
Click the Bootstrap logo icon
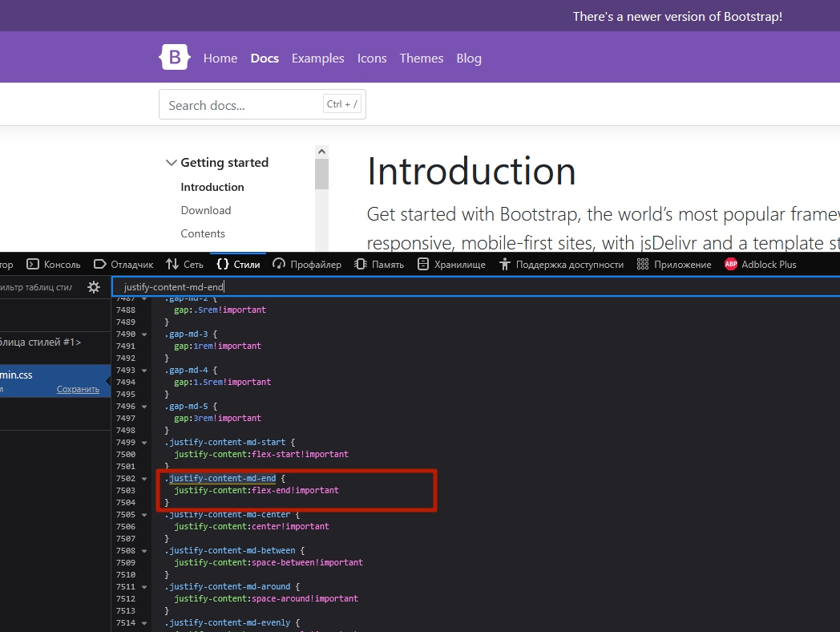tap(175, 58)
